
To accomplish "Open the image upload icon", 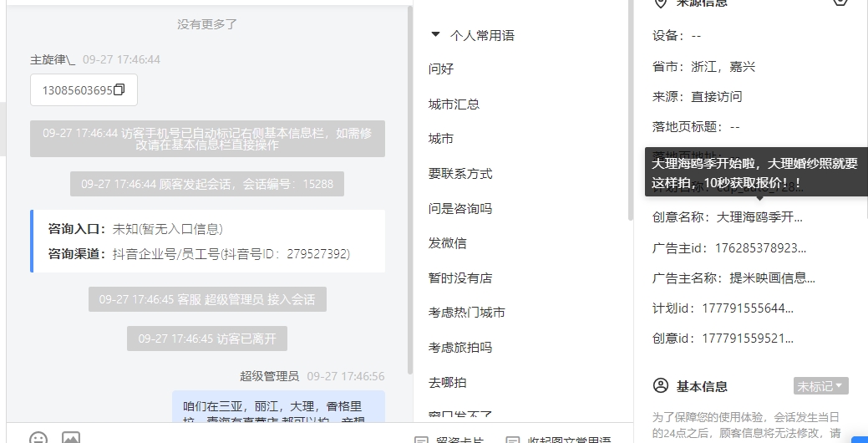I will tap(71, 438).
